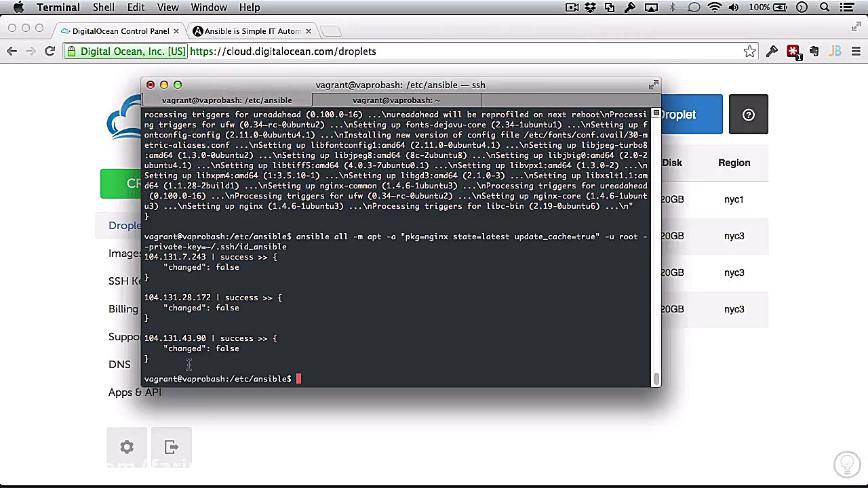Reload the DigitalOcean page
Image resolution: width=868 pixels, height=488 pixels.
point(50,52)
